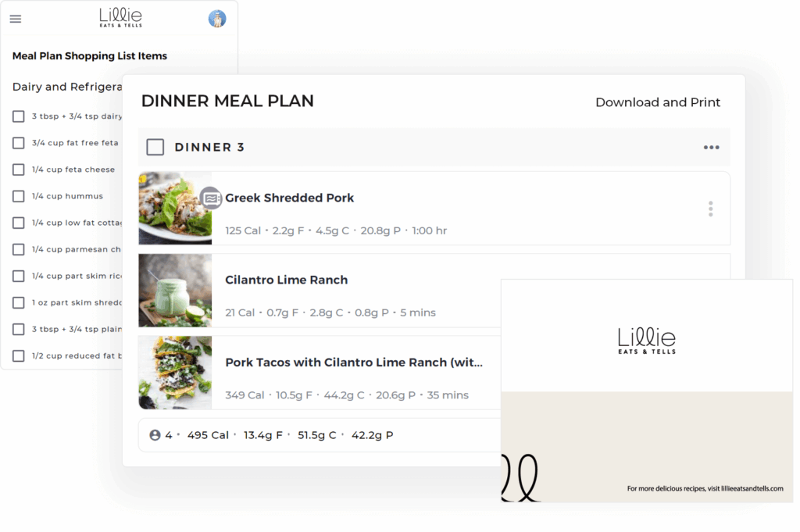Select the Pork Tacos with Cilantro Lime Ranch entry
This screenshot has height=532, width=800.
point(353,362)
